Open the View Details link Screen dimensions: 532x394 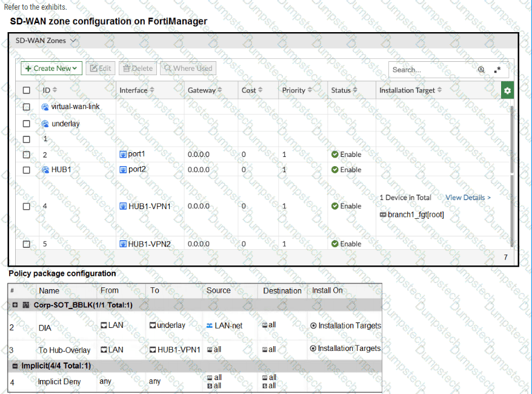click(468, 198)
